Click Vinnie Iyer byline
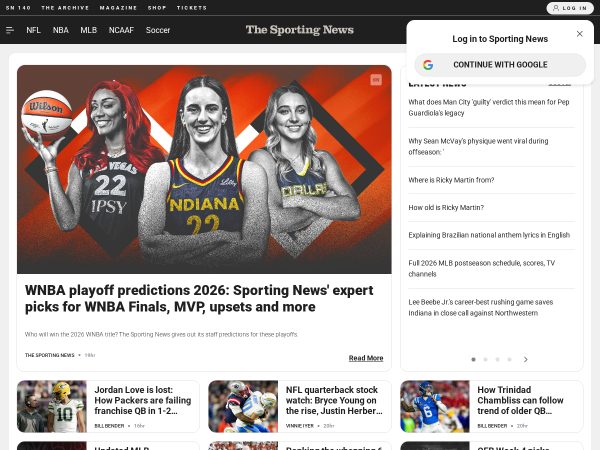This screenshot has height=450, width=600. (300, 426)
